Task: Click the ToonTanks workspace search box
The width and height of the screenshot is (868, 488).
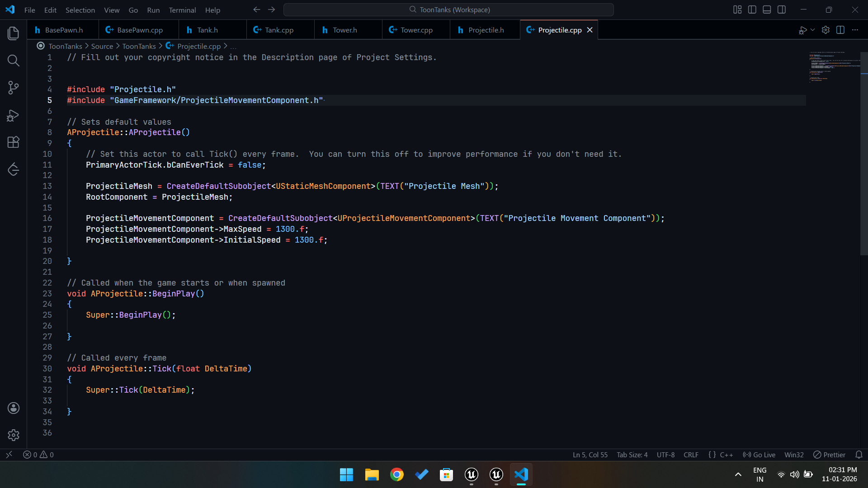Action: click(448, 9)
